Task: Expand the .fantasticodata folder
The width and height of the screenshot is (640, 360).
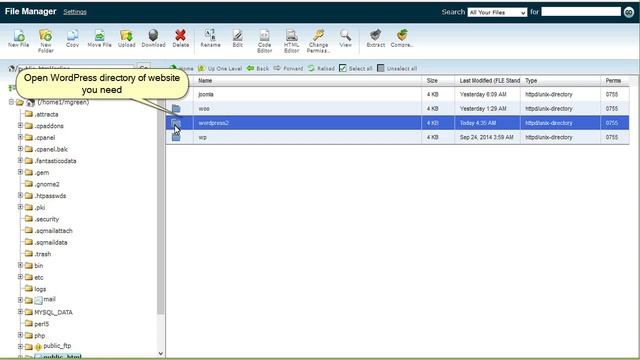Action: [x=20, y=160]
